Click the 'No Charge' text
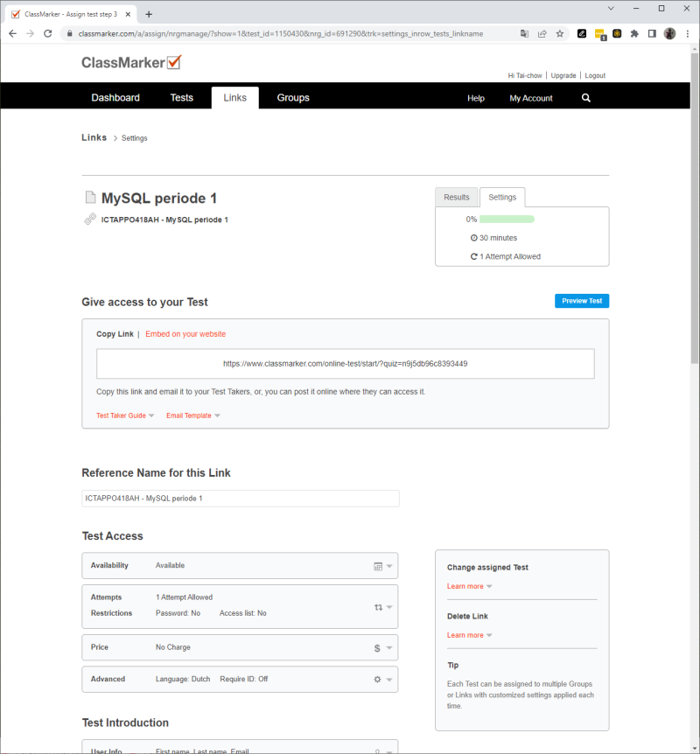Viewport: 700px width, 754px height. coord(172,648)
